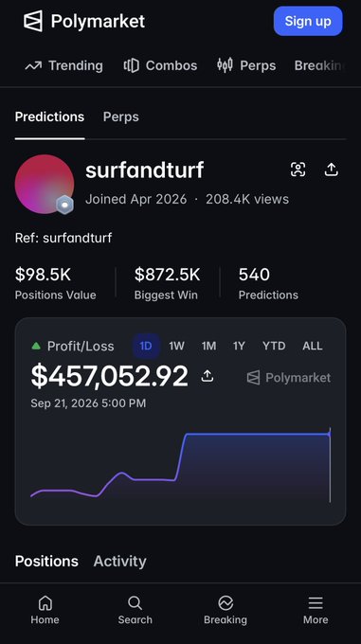
Task: Click the Sep 21, 2026 5:00 PM timestamp
Action: point(88,403)
